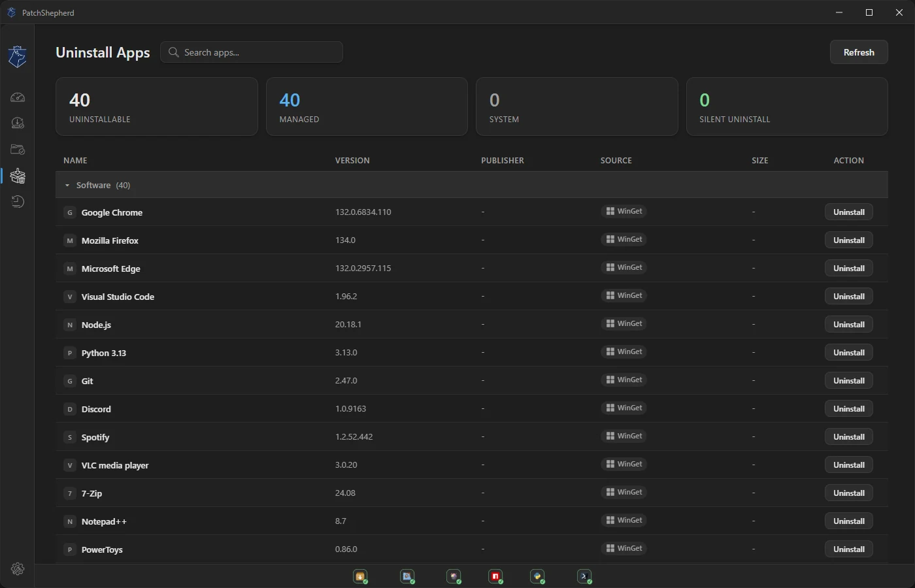The height and width of the screenshot is (588, 915).
Task: Click version 2.47.0 of Git
Action: tap(346, 381)
